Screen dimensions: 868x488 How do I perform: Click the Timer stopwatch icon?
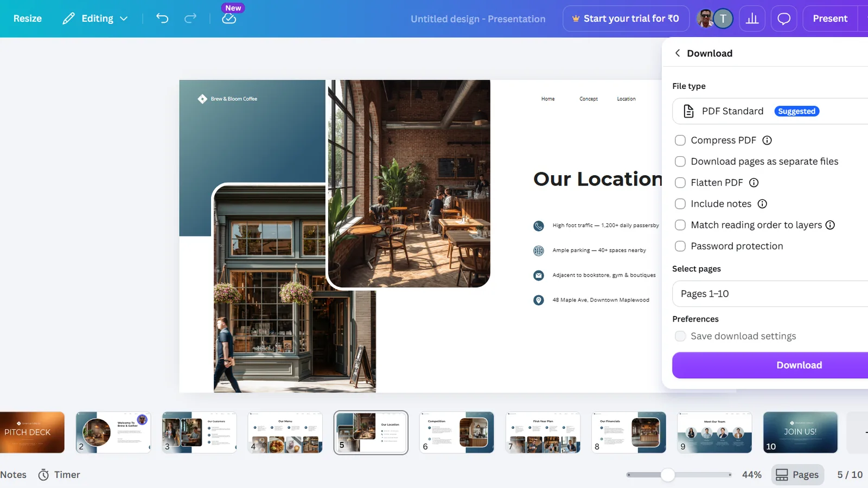43,475
